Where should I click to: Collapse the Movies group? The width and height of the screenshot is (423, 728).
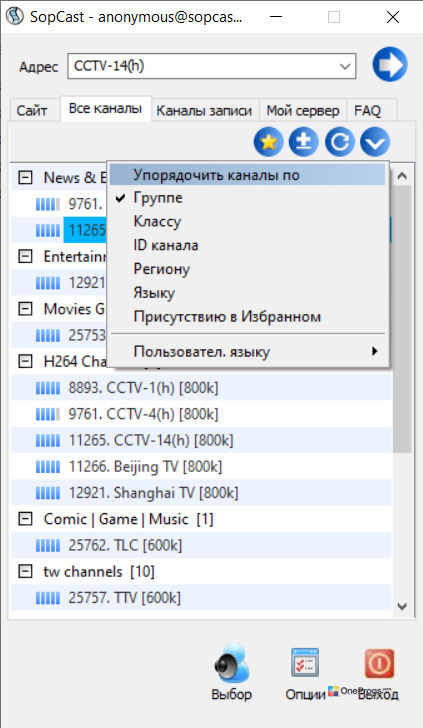25,309
